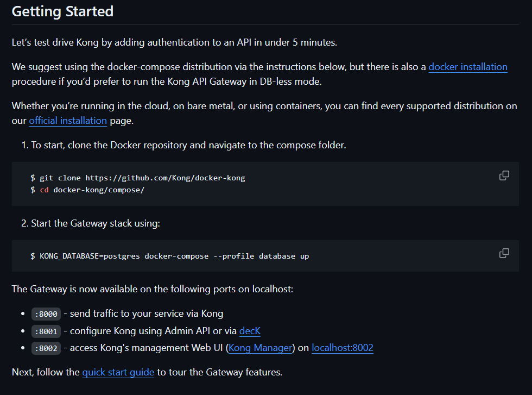Visit the localhost:8002 link

tap(343, 348)
